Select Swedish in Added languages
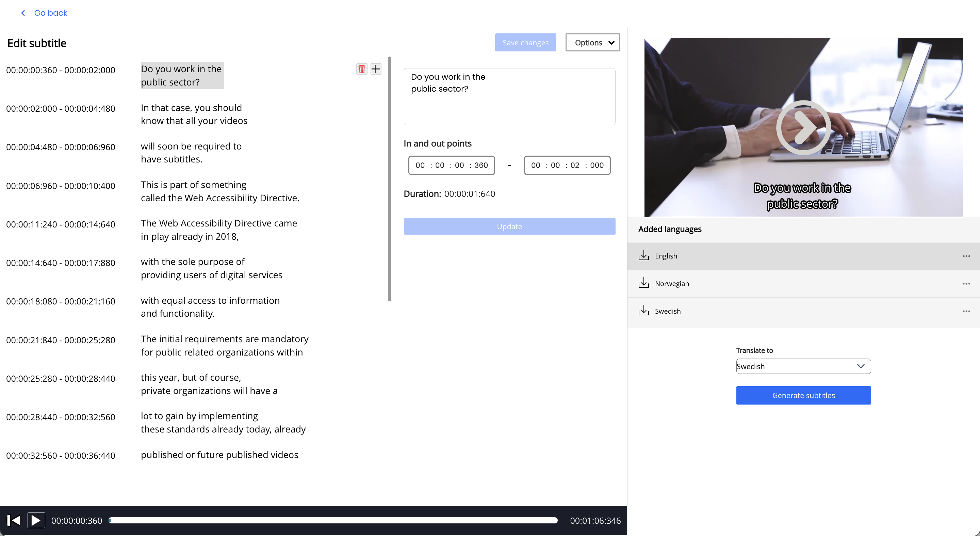Viewport: 980px width, 536px height. 803,311
